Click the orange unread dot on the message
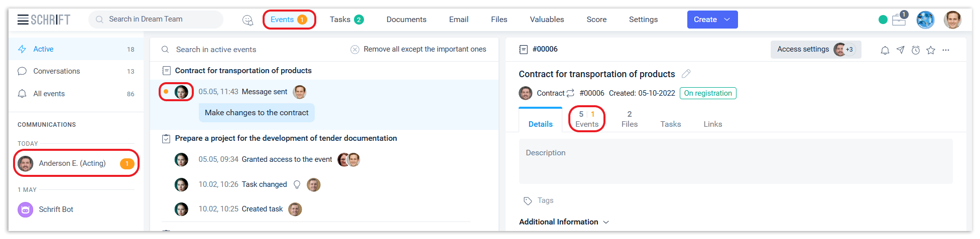980x239 pixels. pos(166,92)
